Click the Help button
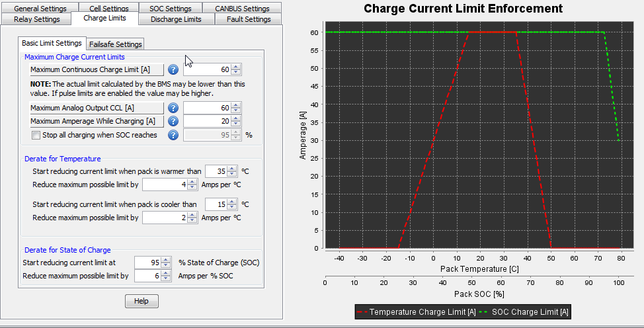This screenshot has width=644, height=328. point(141,301)
